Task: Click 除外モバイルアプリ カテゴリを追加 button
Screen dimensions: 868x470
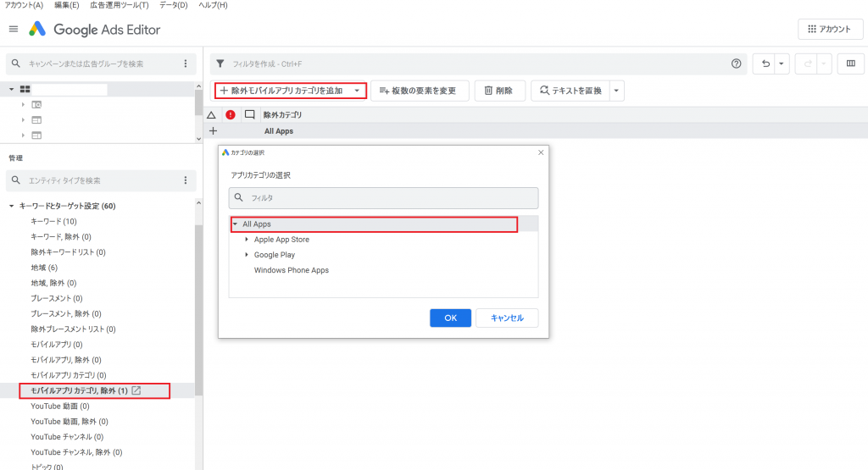Action: [x=281, y=91]
